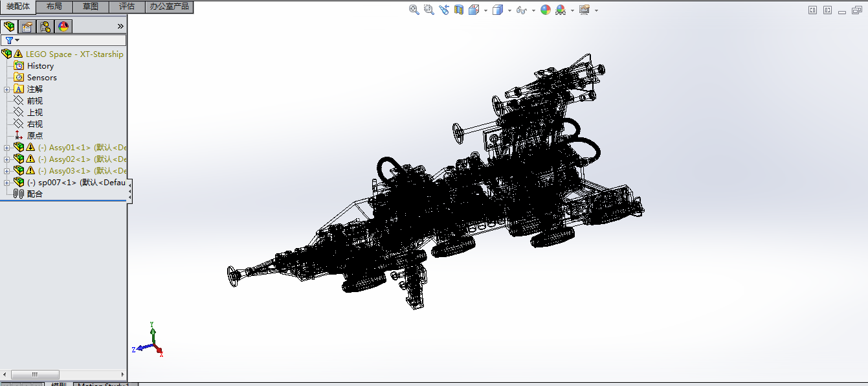Open the View Orientation dropdown arrow
The image size is (868, 386).
(x=485, y=10)
